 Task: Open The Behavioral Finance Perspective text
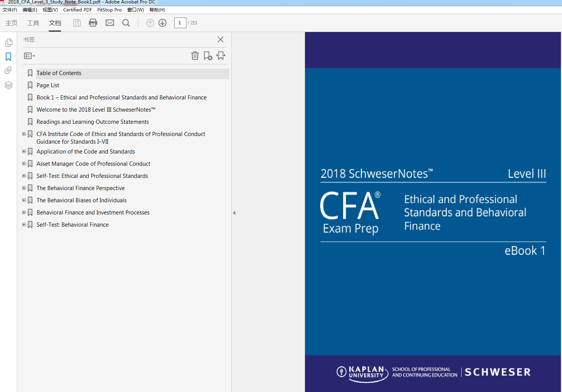tap(80, 188)
